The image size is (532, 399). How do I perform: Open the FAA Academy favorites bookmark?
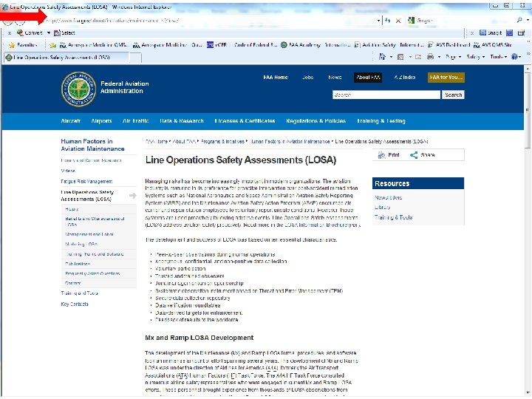[x=316, y=45]
